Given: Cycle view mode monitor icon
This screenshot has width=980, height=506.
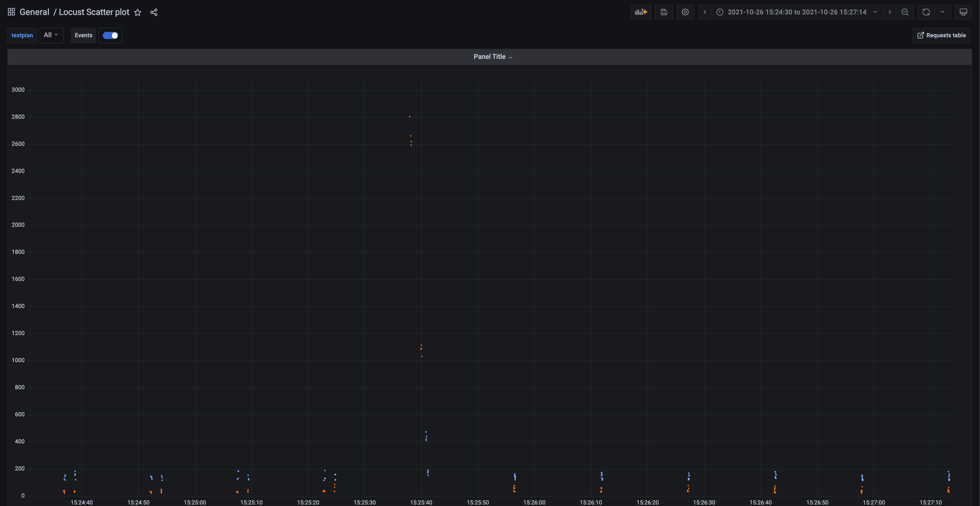Looking at the screenshot, I should (x=963, y=12).
